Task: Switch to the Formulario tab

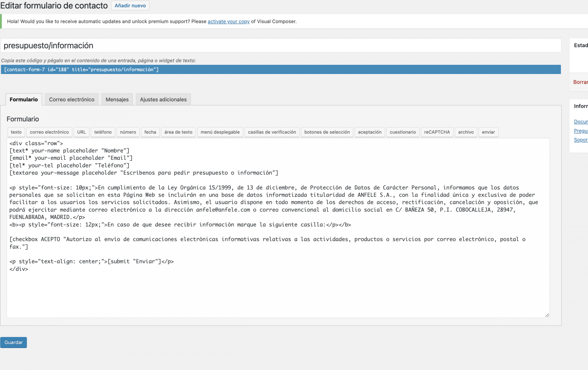Action: (x=24, y=99)
